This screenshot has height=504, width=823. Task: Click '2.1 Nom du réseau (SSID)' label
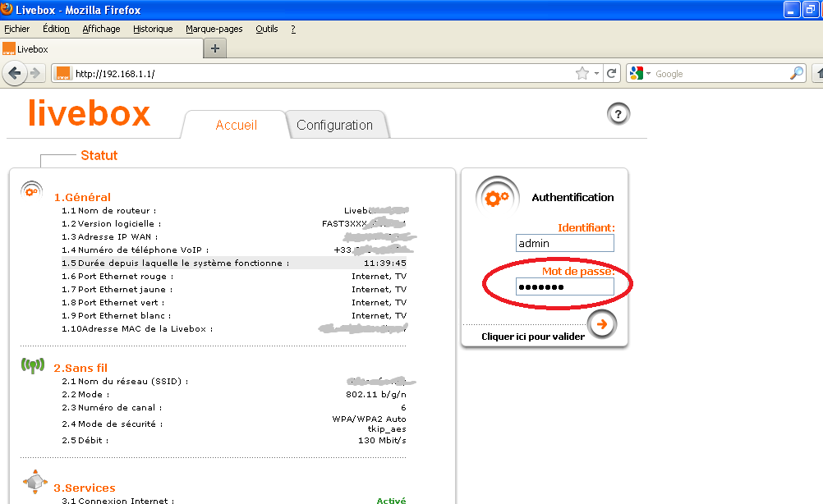pyautogui.click(x=125, y=381)
